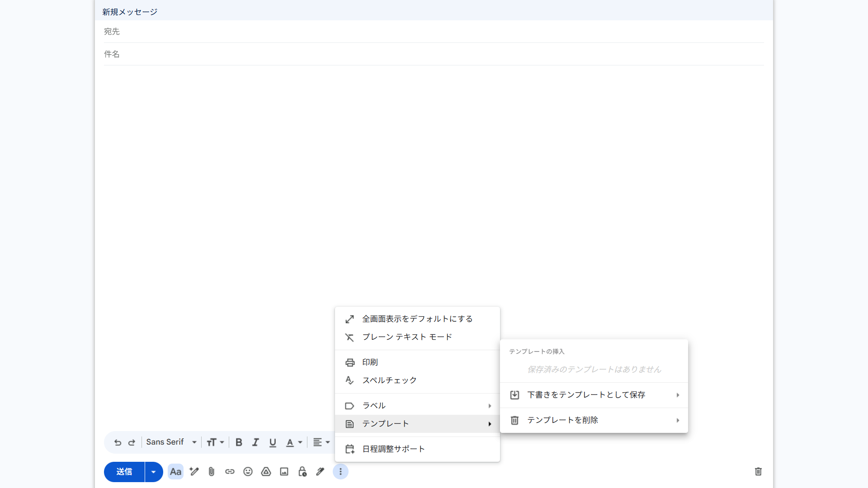
Task: Click the arrow beside テンプレート
Action: pos(490,424)
